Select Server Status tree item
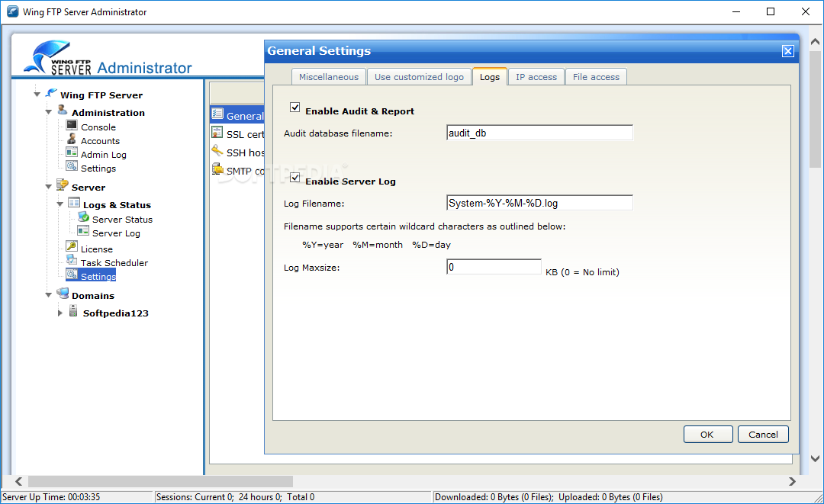 tap(122, 220)
